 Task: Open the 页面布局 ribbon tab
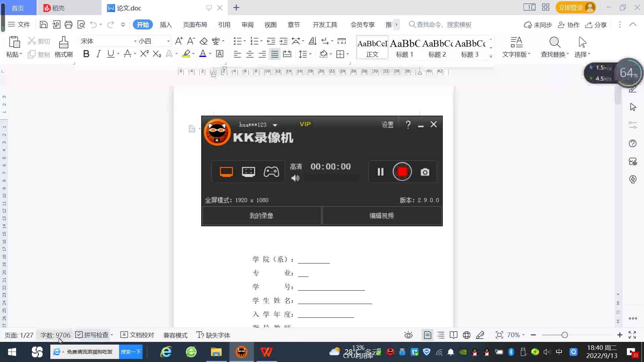pyautogui.click(x=195, y=24)
